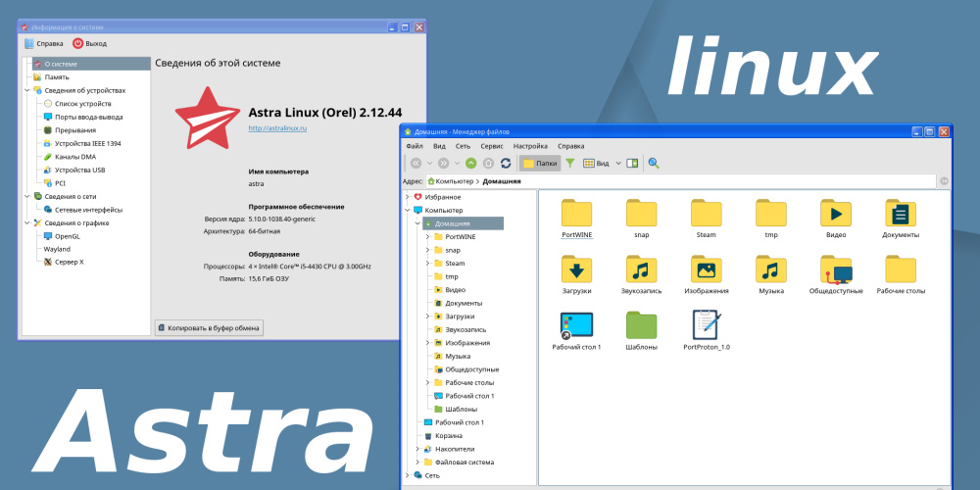Select the Изображения folder in icon view

click(707, 274)
